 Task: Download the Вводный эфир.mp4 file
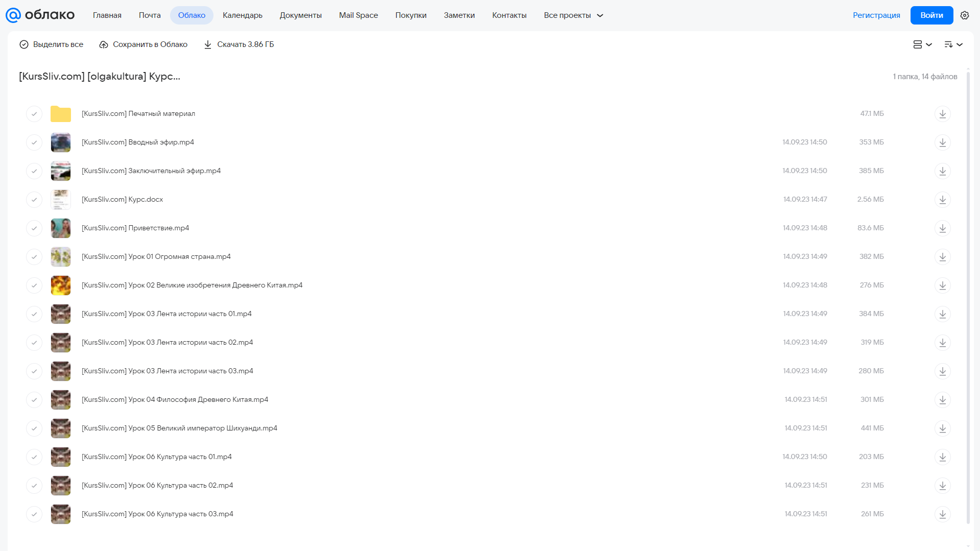pyautogui.click(x=942, y=142)
